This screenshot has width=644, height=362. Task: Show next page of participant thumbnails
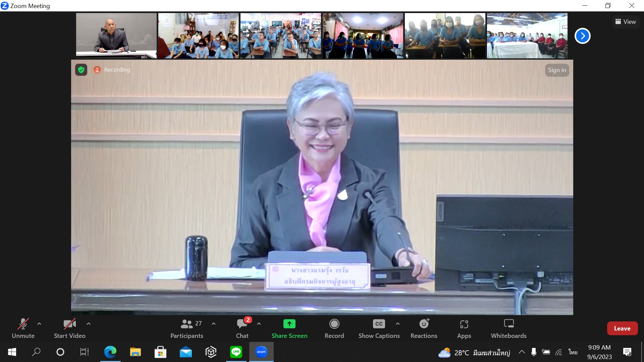click(x=582, y=36)
